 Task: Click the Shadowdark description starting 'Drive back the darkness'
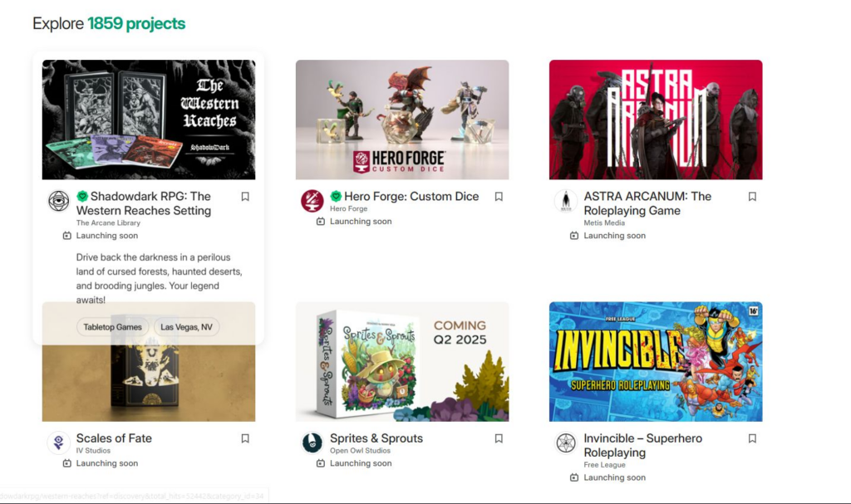click(159, 278)
